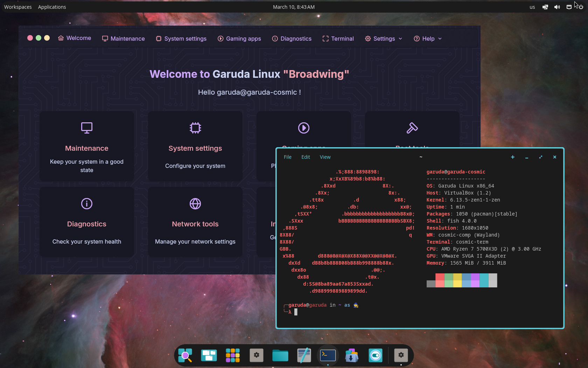Open the power menu icon in panel

(x=581, y=7)
